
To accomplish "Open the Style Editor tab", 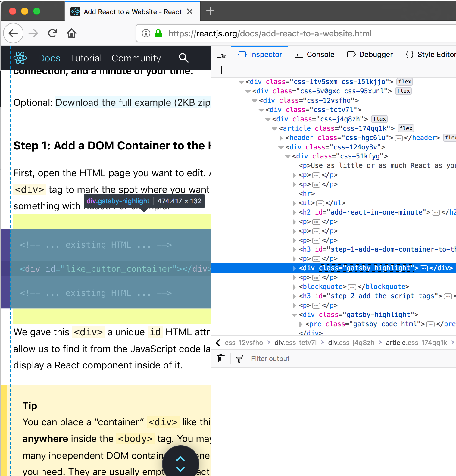I will click(x=431, y=55).
